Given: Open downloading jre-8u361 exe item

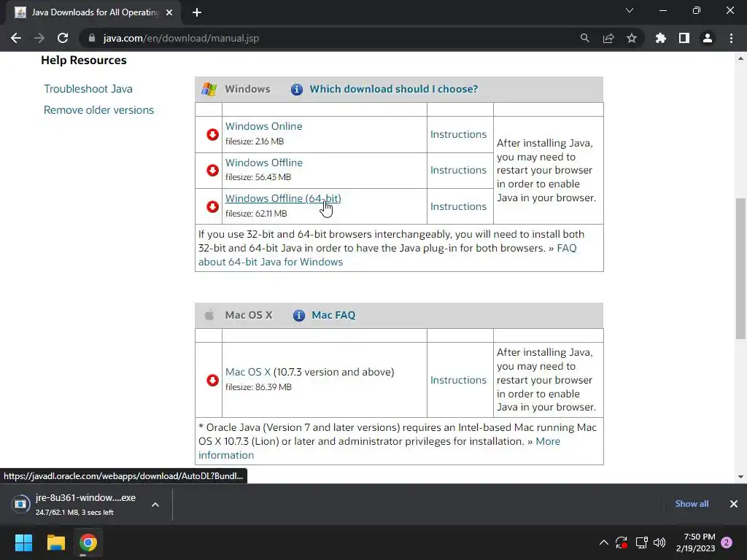Looking at the screenshot, I should pos(76,505).
